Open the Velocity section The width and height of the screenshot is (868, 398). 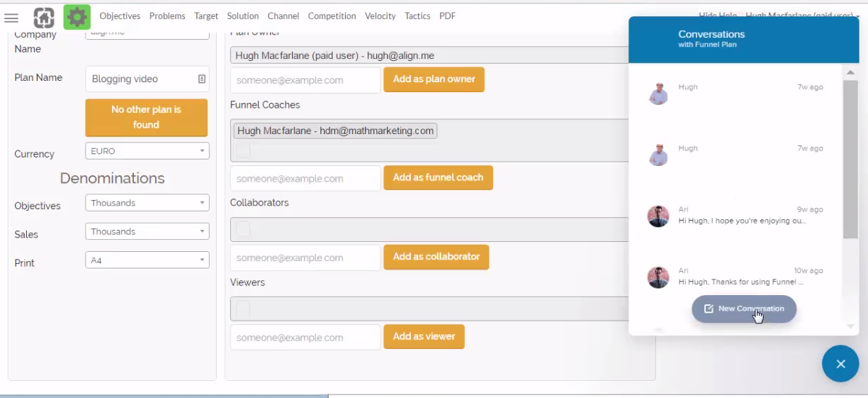click(x=381, y=16)
